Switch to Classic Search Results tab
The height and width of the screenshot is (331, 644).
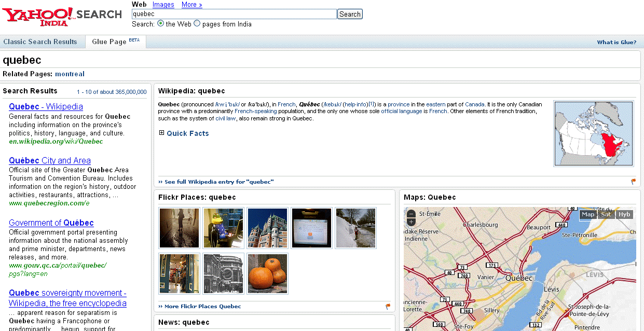(40, 42)
